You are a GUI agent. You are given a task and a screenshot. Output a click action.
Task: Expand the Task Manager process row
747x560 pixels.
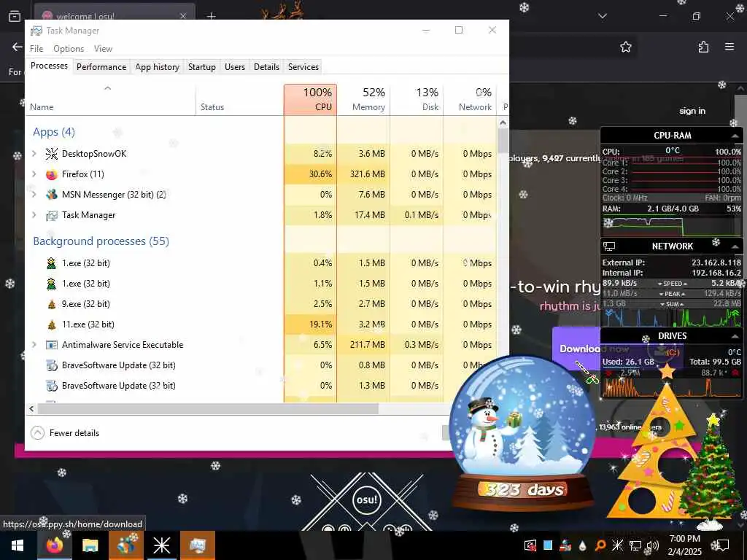[34, 215]
